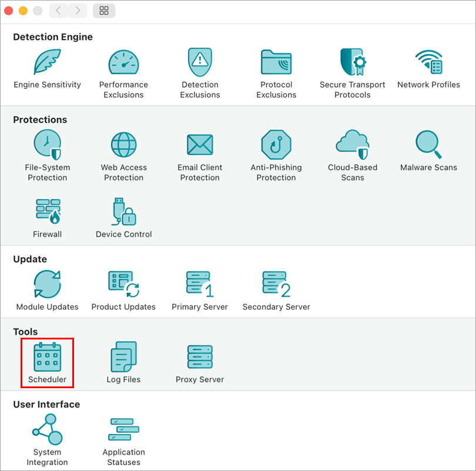Click Anti-Phishing Protection hook icon
Viewport: 476px width, 471px height.
pyautogui.click(x=276, y=144)
